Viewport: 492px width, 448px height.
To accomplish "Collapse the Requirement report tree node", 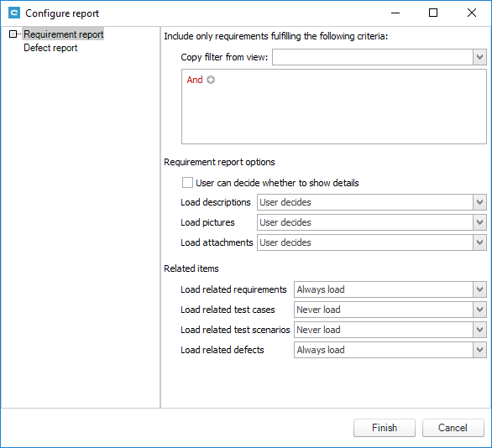I will click(x=13, y=34).
